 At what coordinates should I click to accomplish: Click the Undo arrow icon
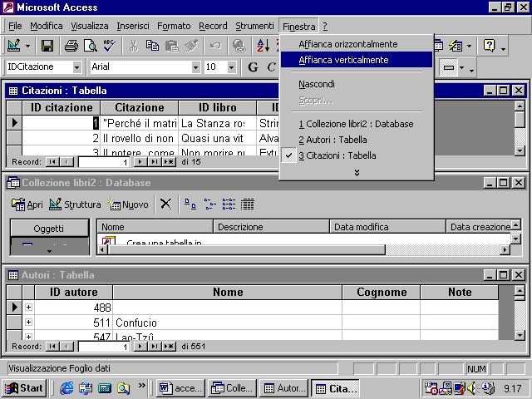[215, 46]
